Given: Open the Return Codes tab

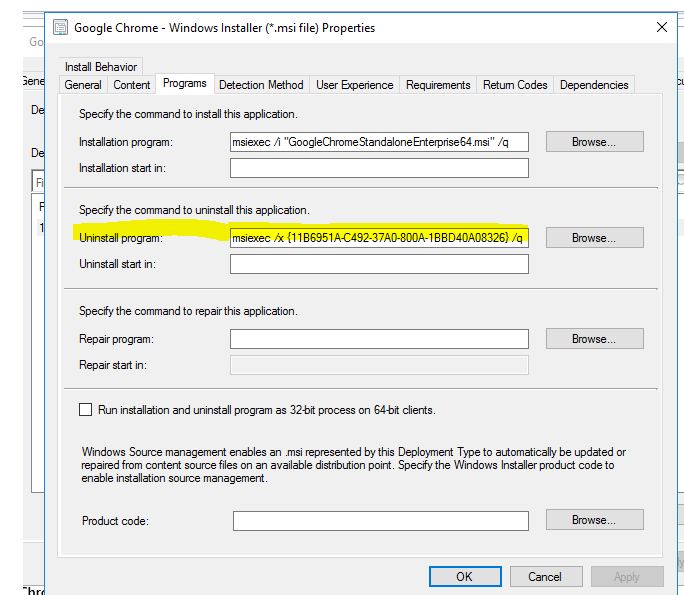Looking at the screenshot, I should pyautogui.click(x=515, y=85).
